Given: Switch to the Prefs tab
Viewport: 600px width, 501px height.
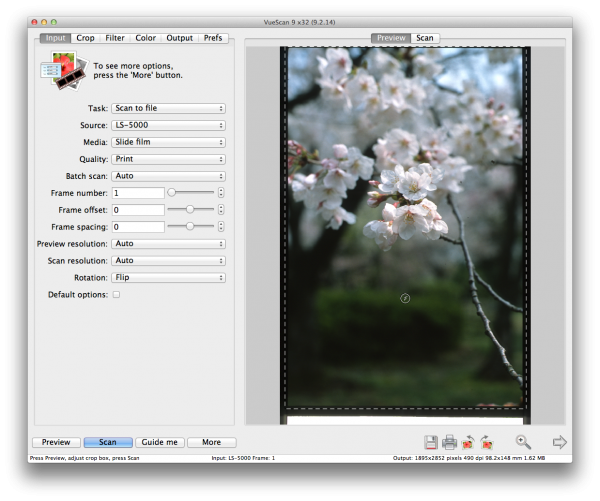Looking at the screenshot, I should pyautogui.click(x=213, y=38).
